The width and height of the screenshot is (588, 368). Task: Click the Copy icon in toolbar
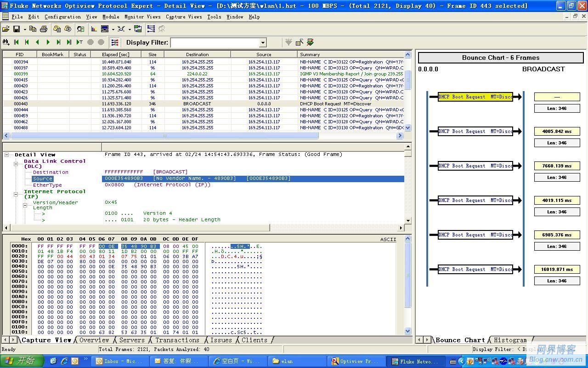(x=33, y=29)
